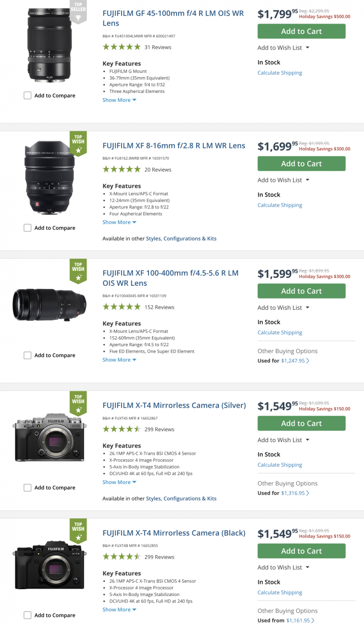The width and height of the screenshot is (364, 629).
Task: Expand Show More for GF 45-100mm features
Action: pos(119,100)
